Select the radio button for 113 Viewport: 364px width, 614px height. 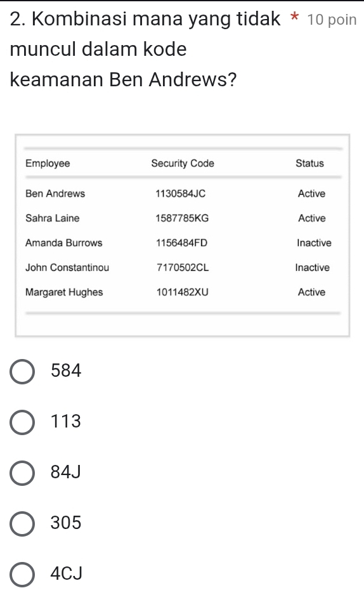(22, 422)
